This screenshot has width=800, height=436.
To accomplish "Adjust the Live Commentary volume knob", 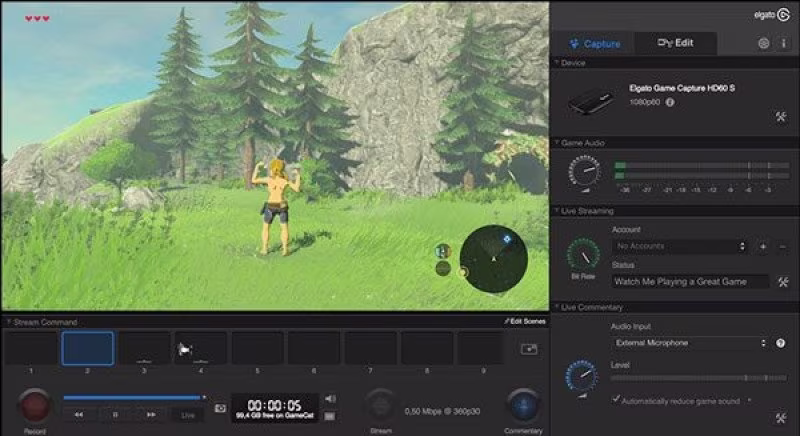I will [x=582, y=376].
